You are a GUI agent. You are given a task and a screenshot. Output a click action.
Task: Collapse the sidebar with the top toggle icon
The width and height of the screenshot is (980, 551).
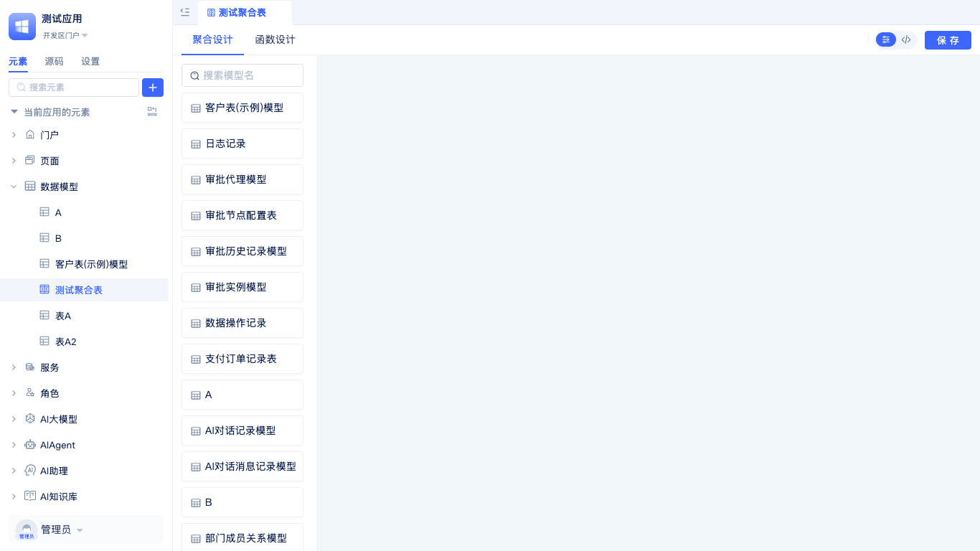pos(185,12)
